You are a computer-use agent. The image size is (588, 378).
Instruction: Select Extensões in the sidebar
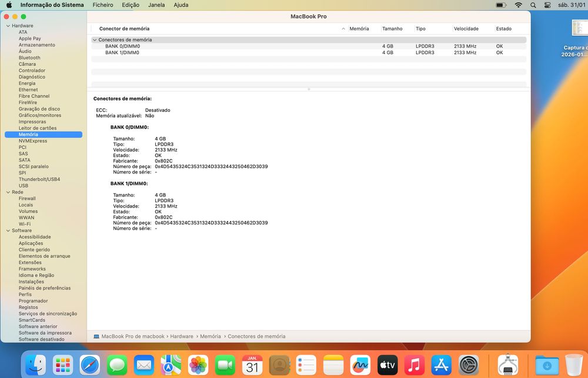30,263
